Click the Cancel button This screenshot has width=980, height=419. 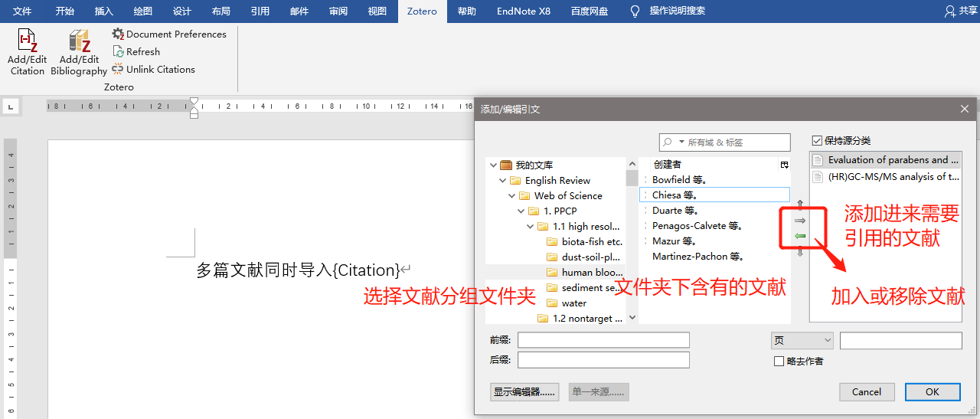[x=867, y=392]
